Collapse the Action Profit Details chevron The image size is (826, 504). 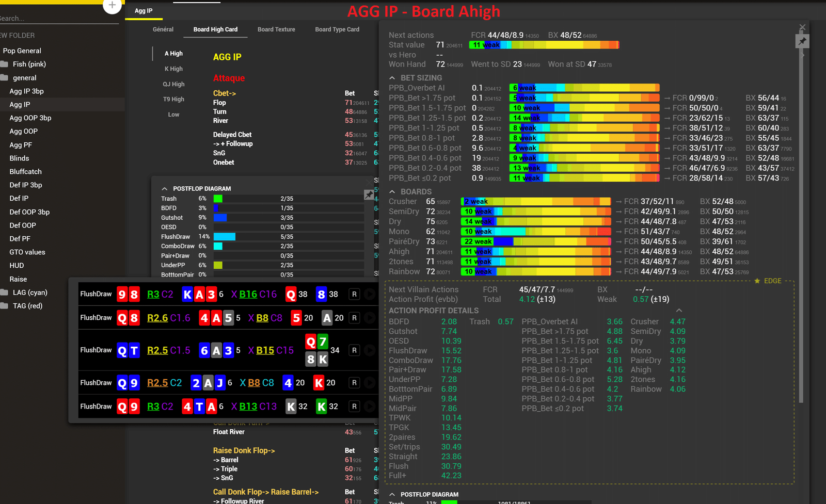(x=679, y=311)
